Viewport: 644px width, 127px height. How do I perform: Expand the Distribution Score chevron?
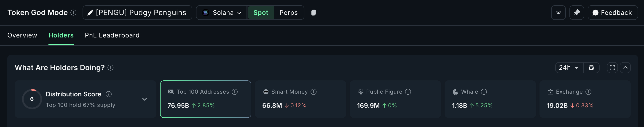pyautogui.click(x=145, y=99)
